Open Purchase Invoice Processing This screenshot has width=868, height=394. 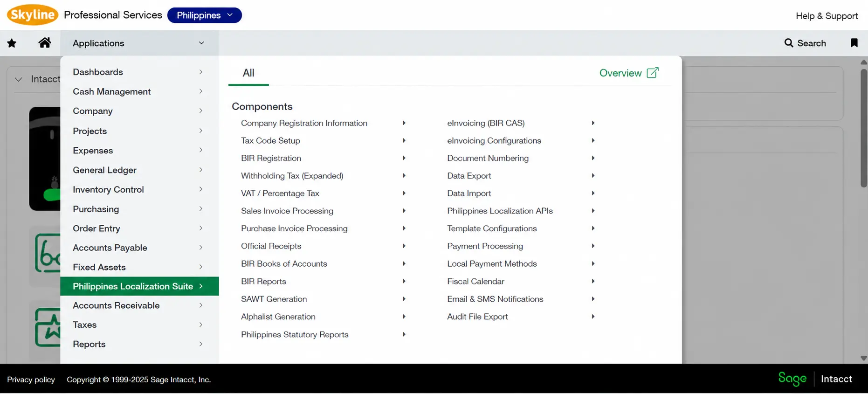coord(294,228)
